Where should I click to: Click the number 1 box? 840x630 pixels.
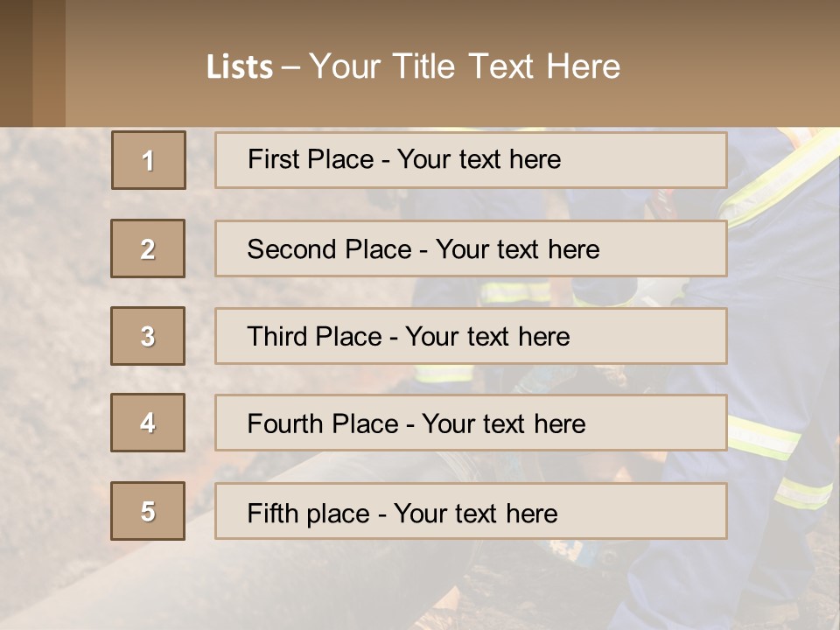pos(149,160)
